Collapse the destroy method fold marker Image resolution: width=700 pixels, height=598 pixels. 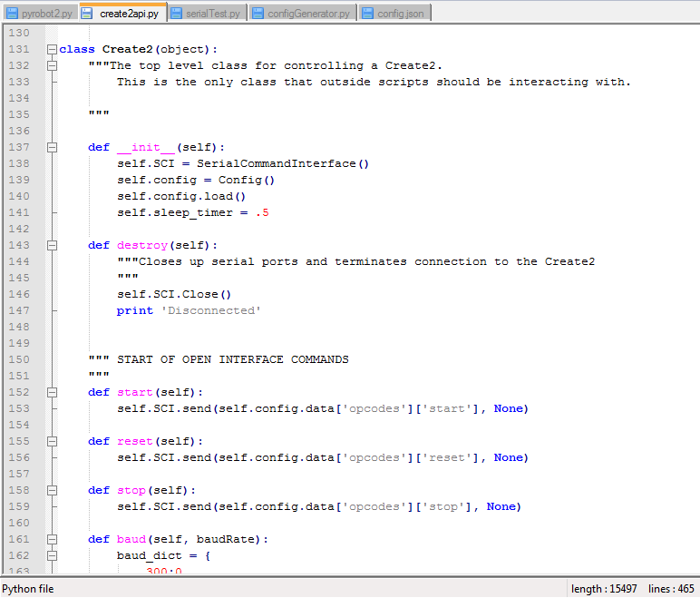click(52, 245)
